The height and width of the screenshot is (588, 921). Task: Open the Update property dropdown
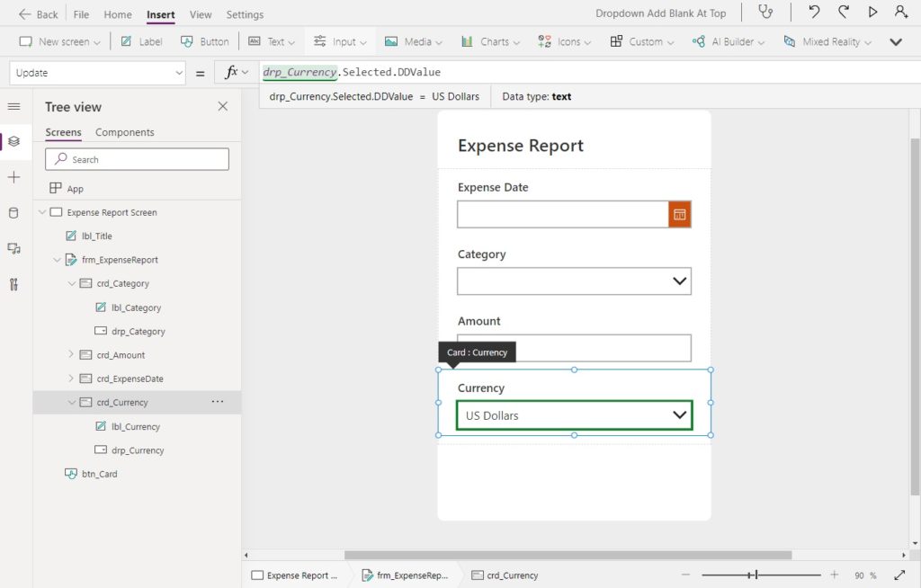point(97,73)
